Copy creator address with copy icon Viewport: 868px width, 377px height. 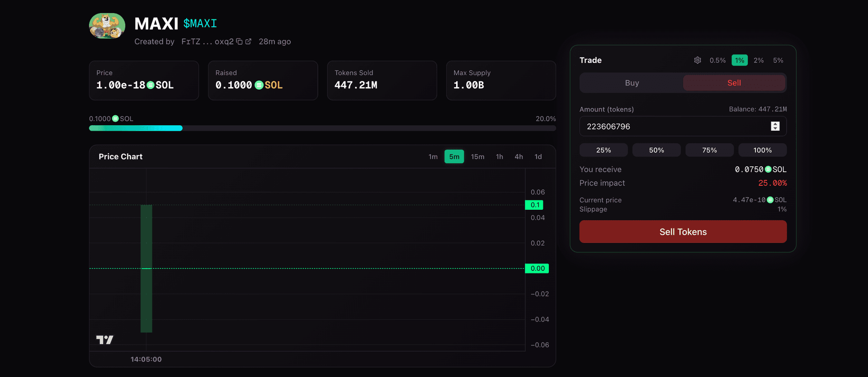coord(239,42)
